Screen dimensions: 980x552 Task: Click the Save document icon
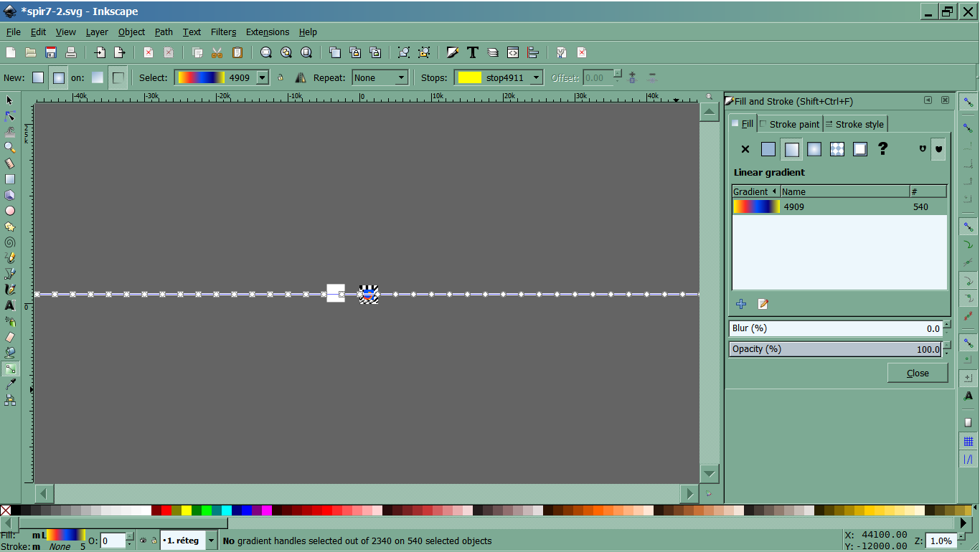(51, 52)
